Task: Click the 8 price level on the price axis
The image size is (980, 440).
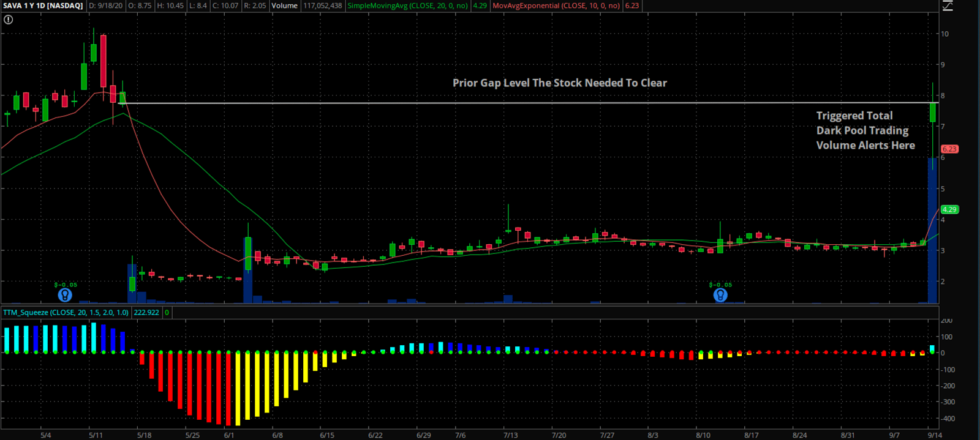Action: (x=943, y=95)
